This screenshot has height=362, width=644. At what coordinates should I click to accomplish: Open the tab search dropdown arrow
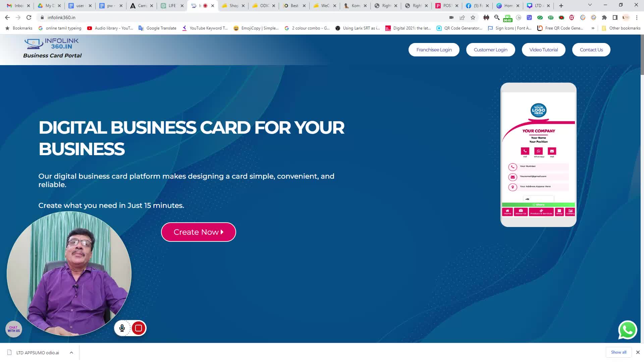pos(590,5)
